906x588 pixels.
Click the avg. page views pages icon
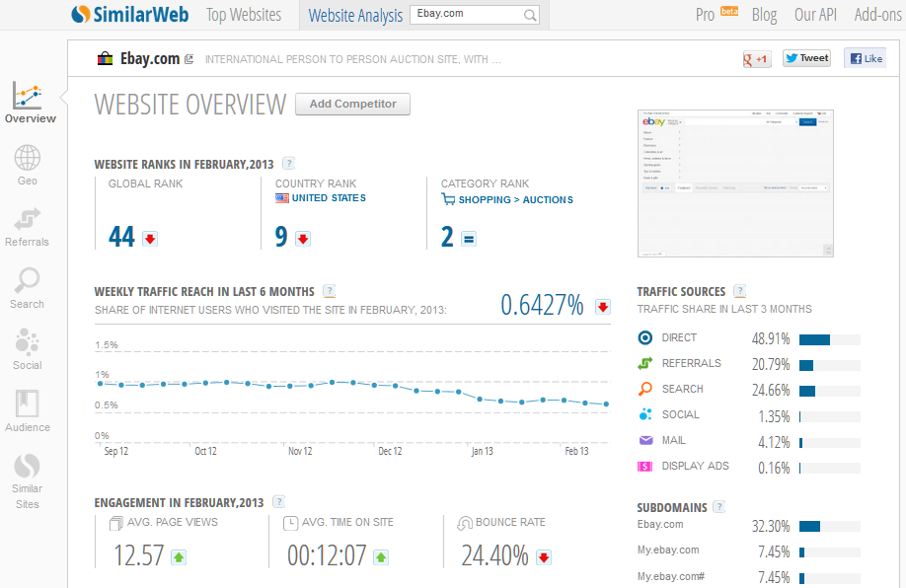(x=116, y=523)
